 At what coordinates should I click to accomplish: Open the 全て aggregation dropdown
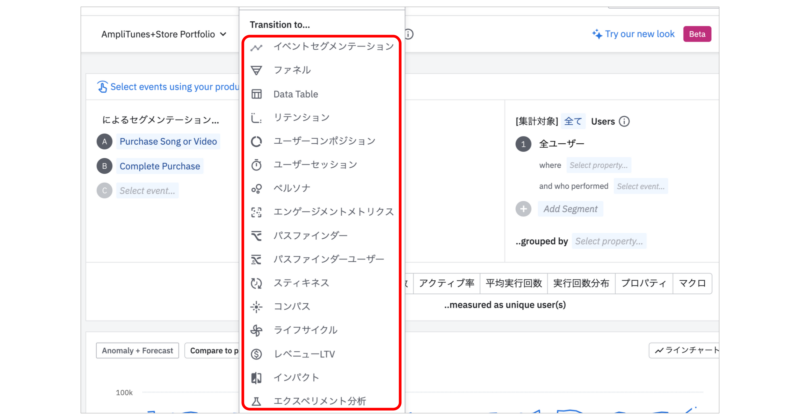[x=573, y=121]
